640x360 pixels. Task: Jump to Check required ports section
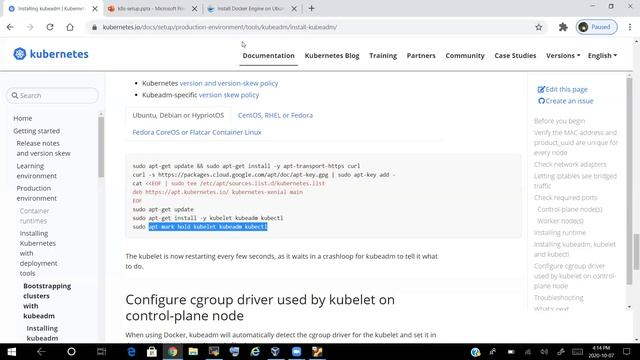565,197
